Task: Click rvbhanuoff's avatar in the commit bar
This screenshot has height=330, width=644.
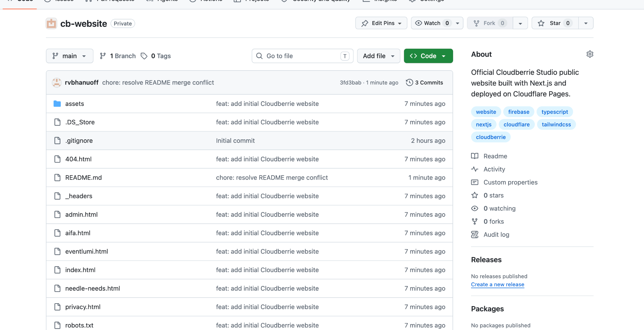Action: point(57,82)
